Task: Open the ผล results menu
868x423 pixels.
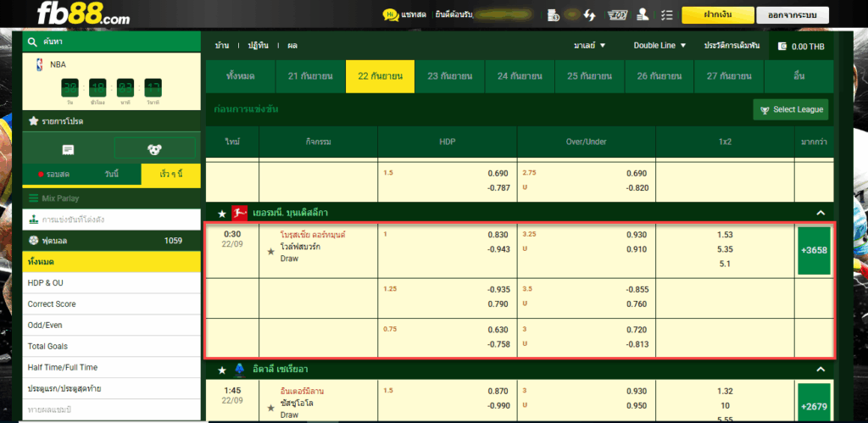Action: click(x=292, y=46)
